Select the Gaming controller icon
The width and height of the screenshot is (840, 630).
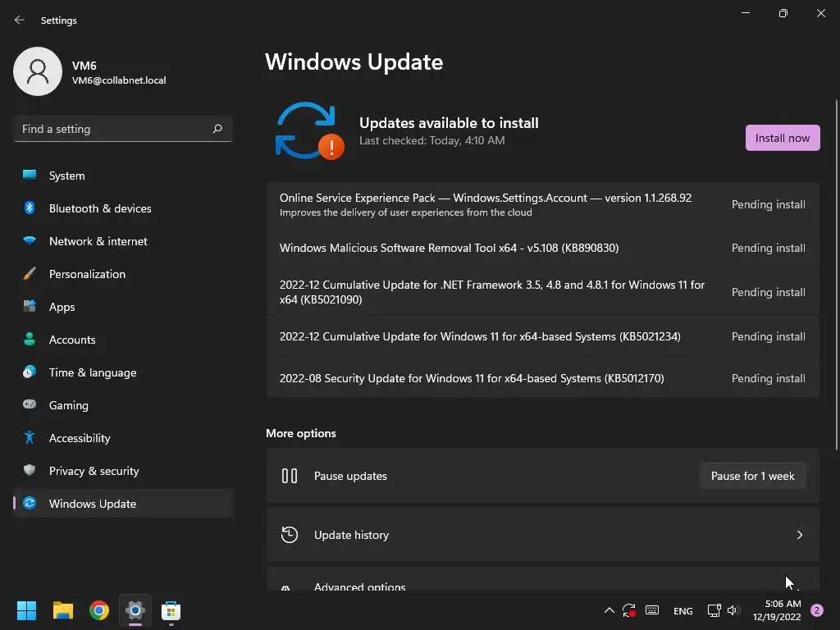(30, 404)
